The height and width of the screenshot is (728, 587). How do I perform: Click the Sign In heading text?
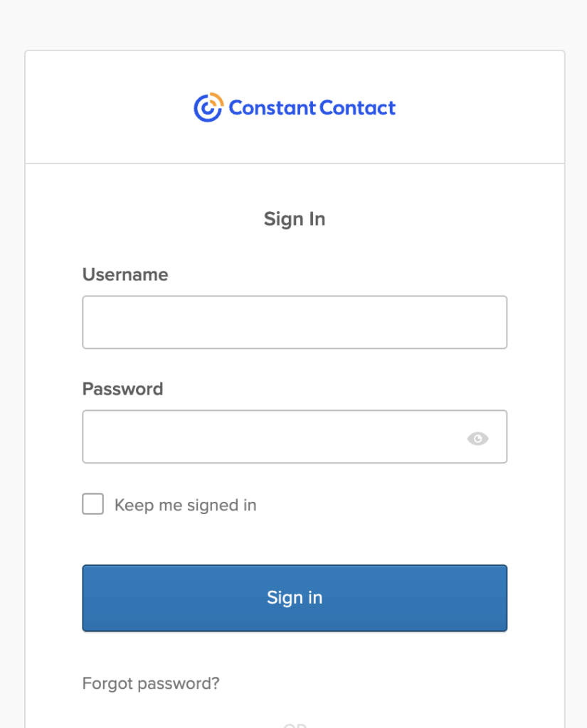point(295,219)
